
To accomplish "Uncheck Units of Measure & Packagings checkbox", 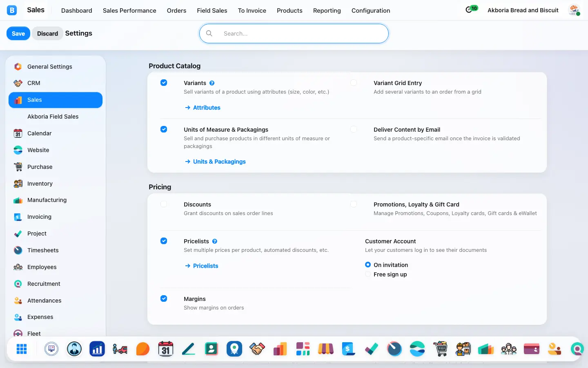I will point(164,129).
